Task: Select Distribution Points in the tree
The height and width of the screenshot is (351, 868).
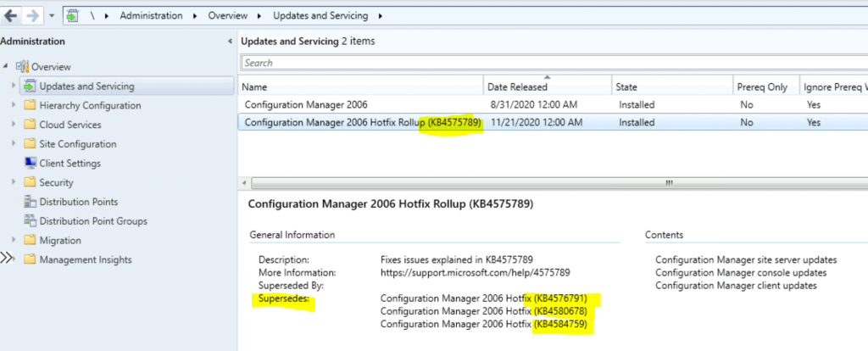Action: (79, 202)
